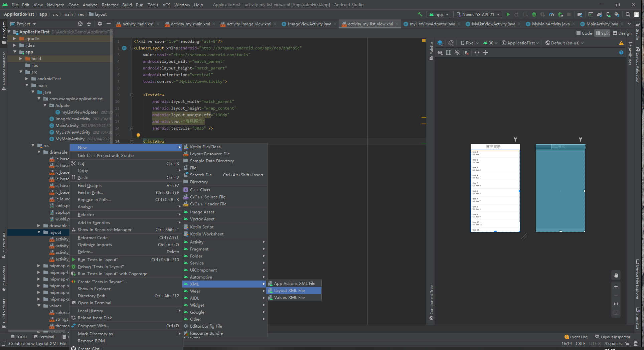Click the blue blueprint preview

point(560,188)
